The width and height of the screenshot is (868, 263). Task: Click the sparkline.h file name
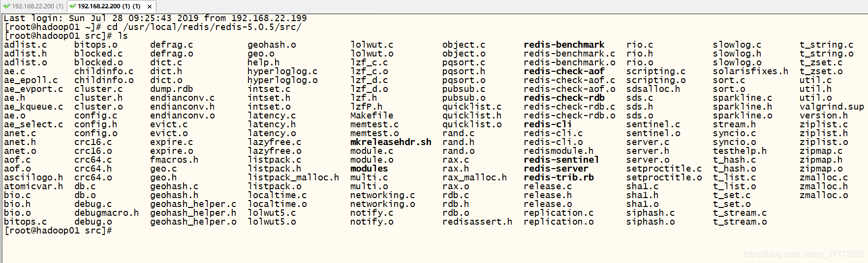tap(743, 107)
